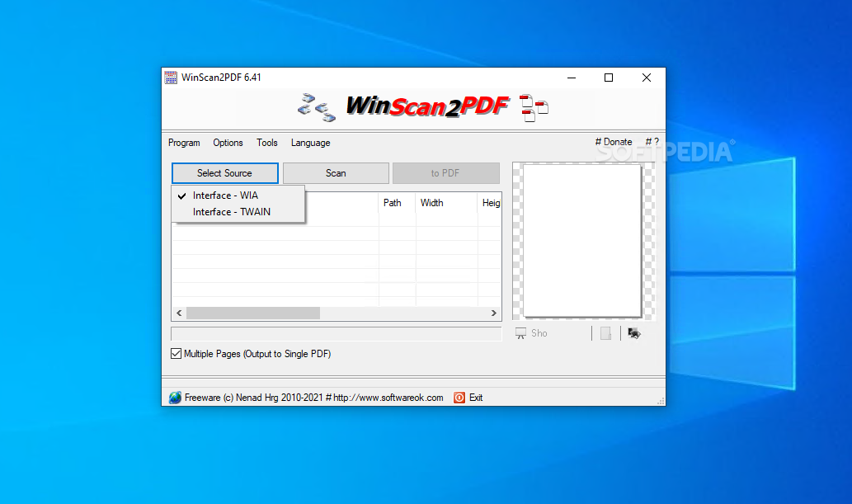Open the Language menu

(310, 143)
